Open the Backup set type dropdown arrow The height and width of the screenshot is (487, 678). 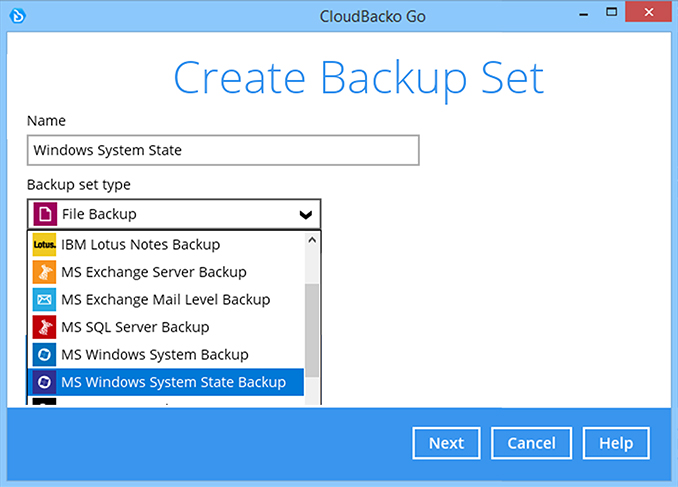pos(306,215)
